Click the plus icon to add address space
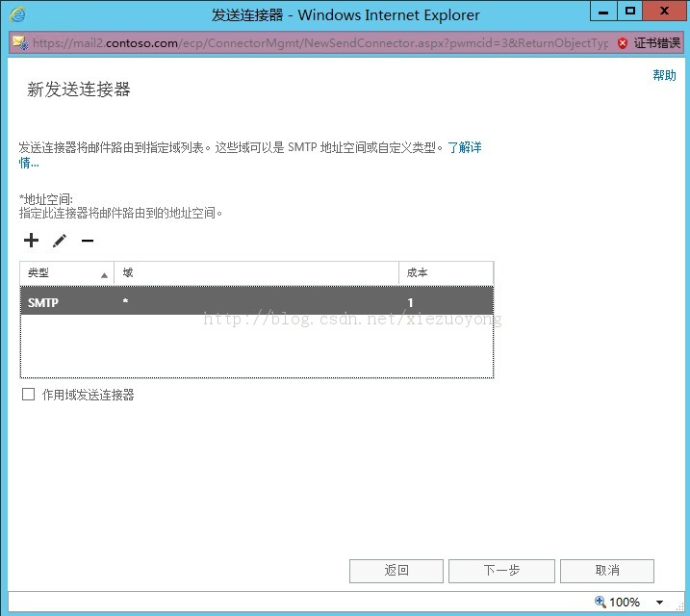This screenshot has width=690, height=616. coord(31,241)
